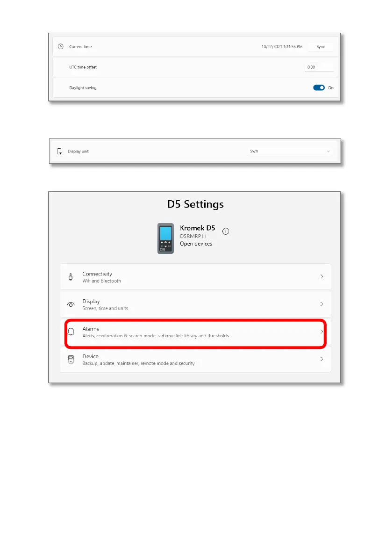Click the Display eye icon
Image resolution: width=392 pixels, height=557 pixels.
click(x=71, y=304)
